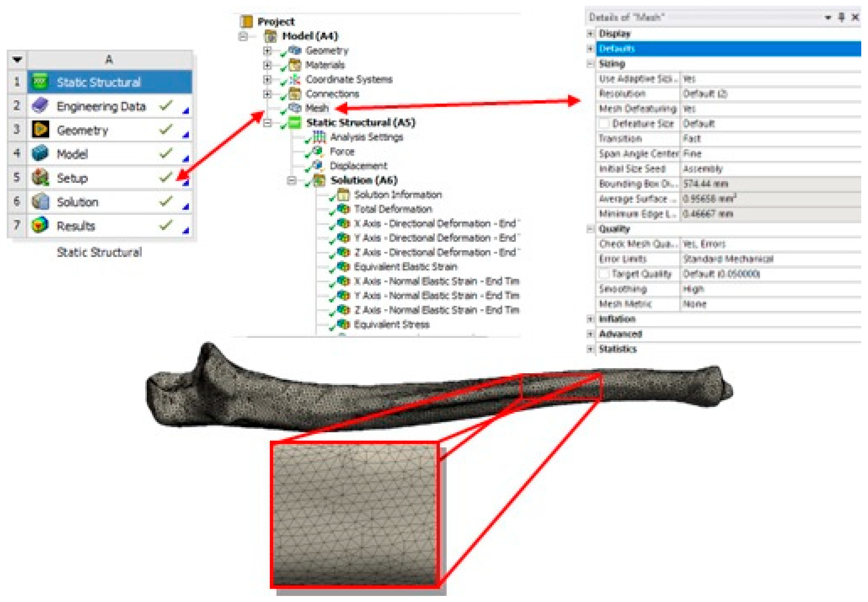Image resolution: width=868 pixels, height=602 pixels.
Task: Click the Geometry cell icon in the project schematic
Action: click(x=40, y=130)
